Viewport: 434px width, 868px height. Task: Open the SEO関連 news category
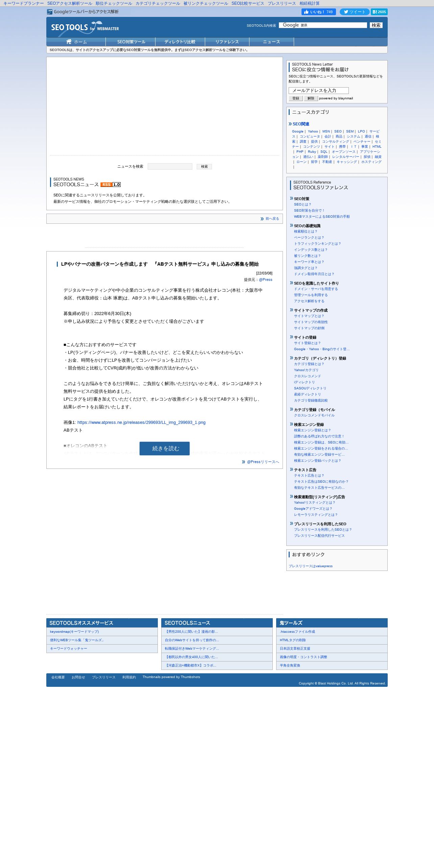pyautogui.click(x=301, y=124)
